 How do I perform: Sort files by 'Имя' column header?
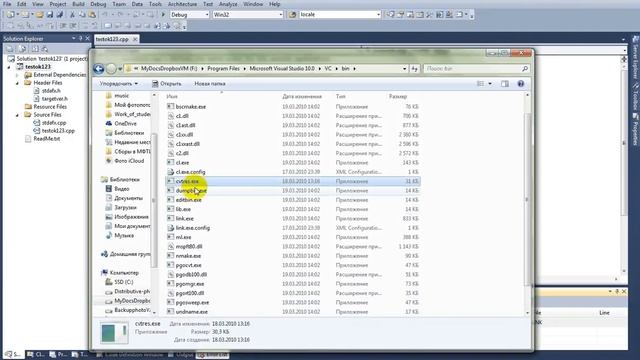[x=172, y=97]
